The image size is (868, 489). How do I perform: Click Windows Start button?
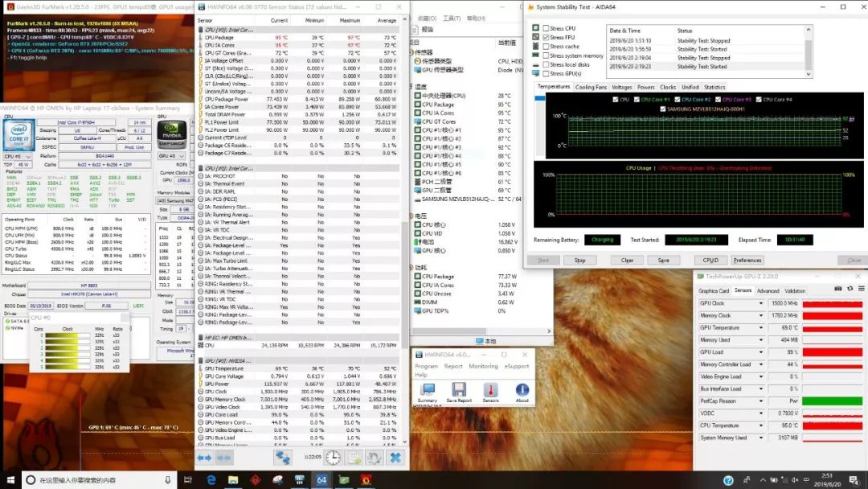coord(10,479)
